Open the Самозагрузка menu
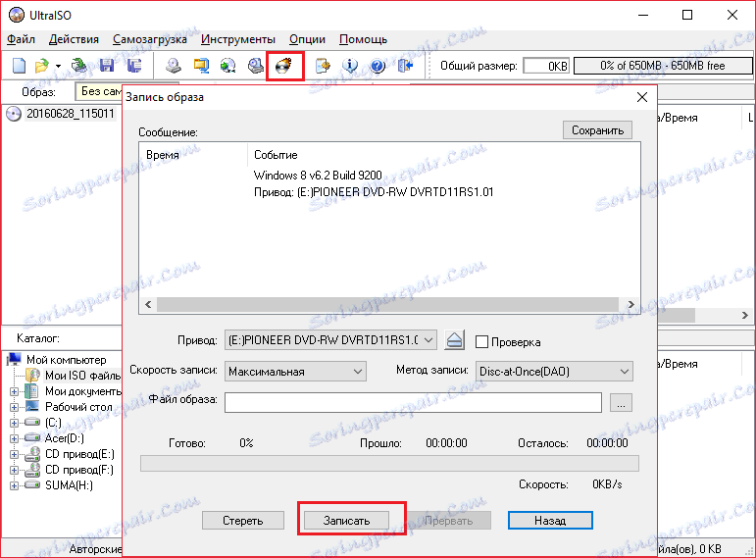This screenshot has height=558, width=756. click(150, 39)
